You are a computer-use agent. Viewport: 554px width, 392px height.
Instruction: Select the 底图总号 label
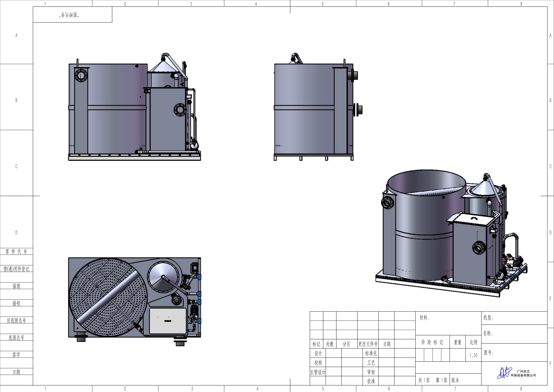pyautogui.click(x=16, y=337)
